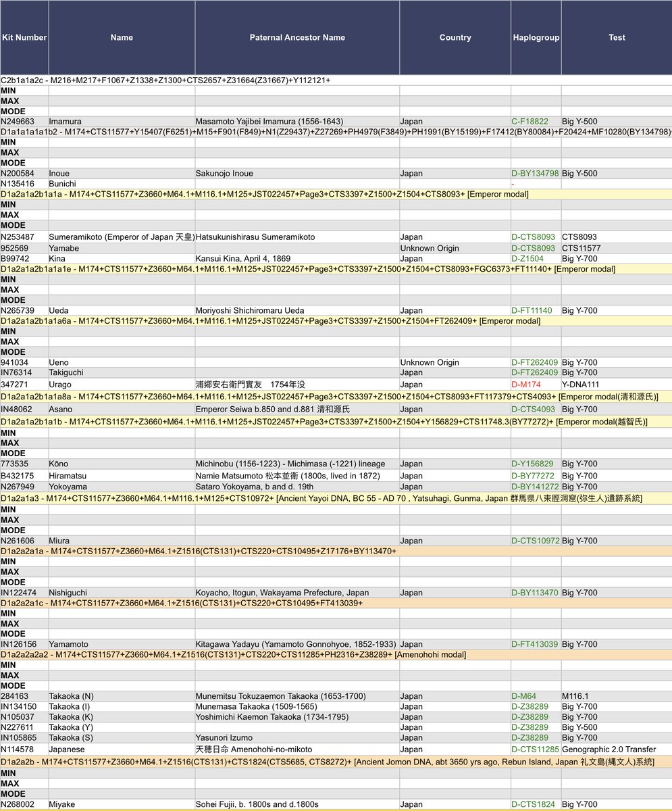Open haplogroup link D-BY77272

[533, 476]
